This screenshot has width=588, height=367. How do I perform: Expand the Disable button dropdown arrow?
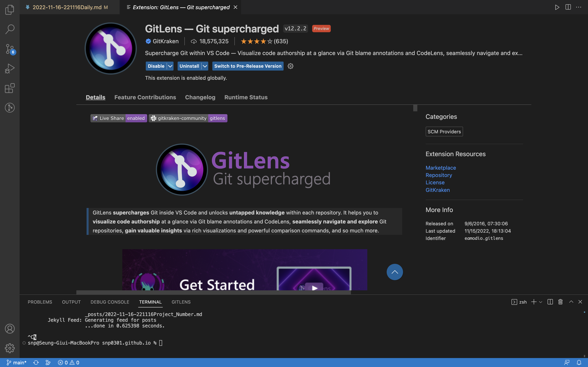(170, 66)
